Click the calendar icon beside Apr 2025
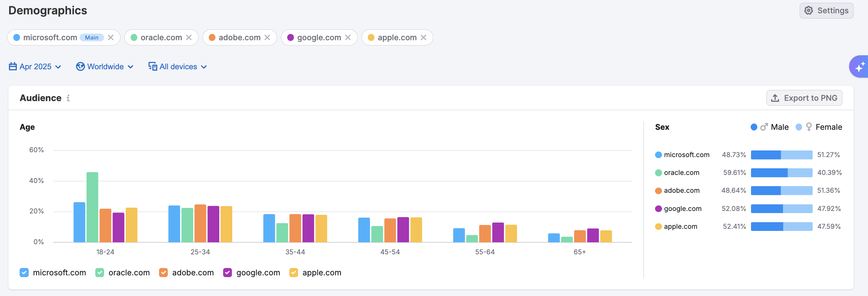This screenshot has width=868, height=296. 13,66
